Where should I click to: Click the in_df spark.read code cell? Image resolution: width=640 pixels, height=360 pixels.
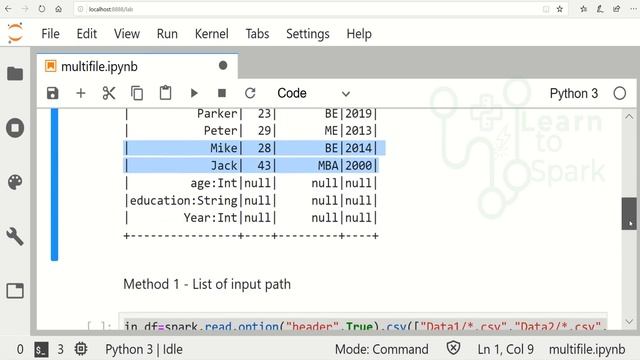(362, 322)
